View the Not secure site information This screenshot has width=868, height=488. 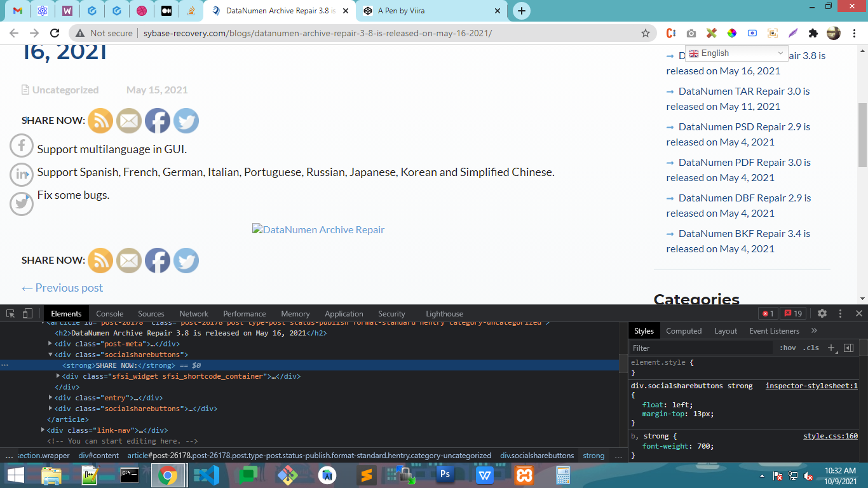tap(104, 33)
